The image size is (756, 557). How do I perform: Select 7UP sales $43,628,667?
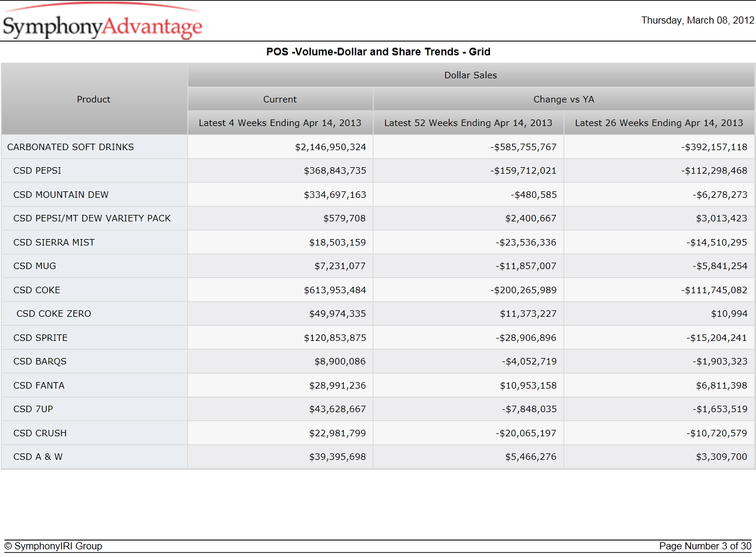coord(337,409)
